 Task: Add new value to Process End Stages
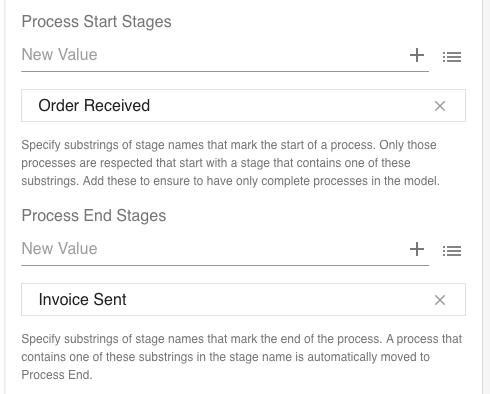point(417,249)
